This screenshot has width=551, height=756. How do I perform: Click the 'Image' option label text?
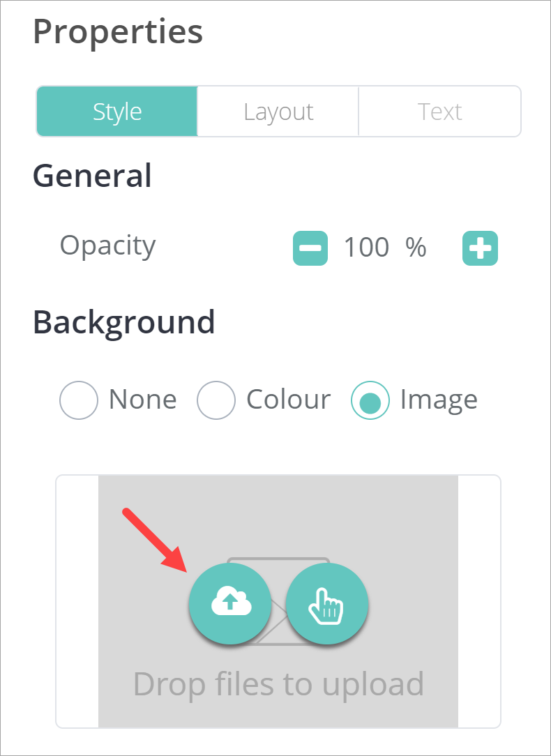coord(439,400)
